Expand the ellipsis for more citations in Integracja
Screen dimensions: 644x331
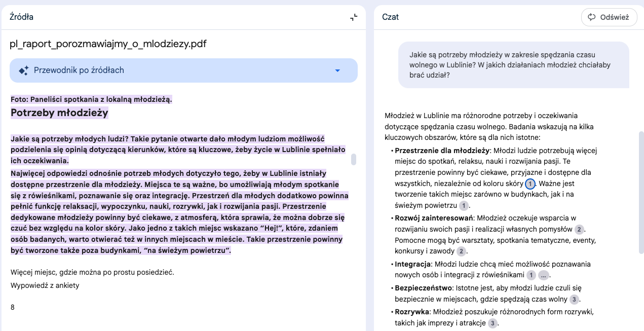[544, 275]
